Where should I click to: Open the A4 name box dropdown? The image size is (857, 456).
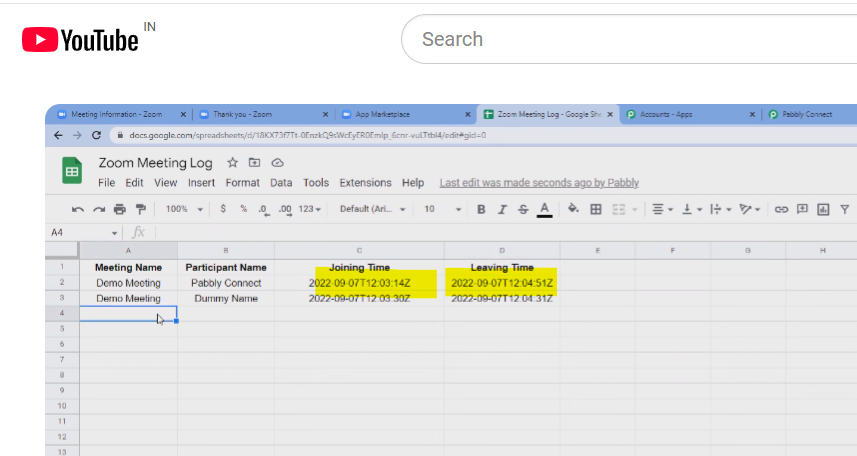[114, 233]
